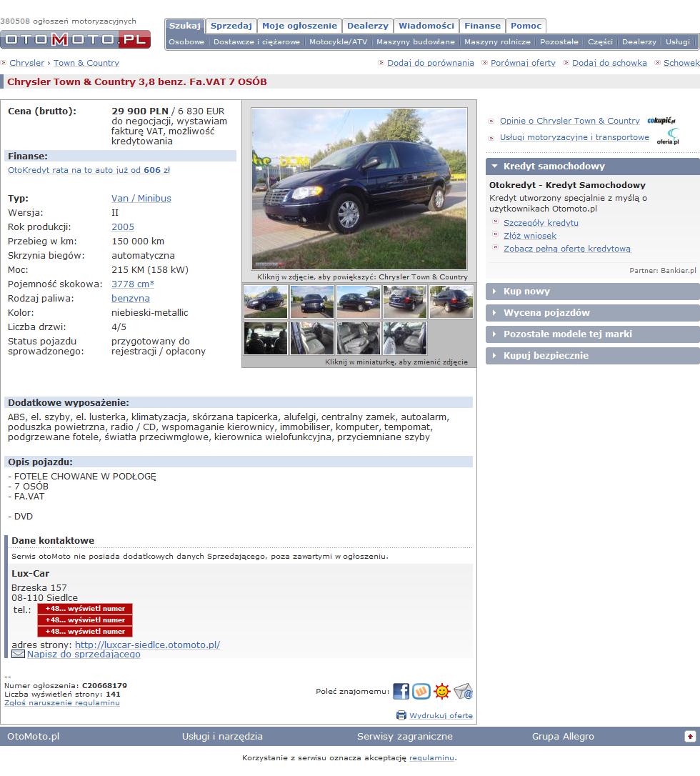Collapse the Kredyt samochodowy panel
700x776 pixels.
pyautogui.click(x=593, y=166)
